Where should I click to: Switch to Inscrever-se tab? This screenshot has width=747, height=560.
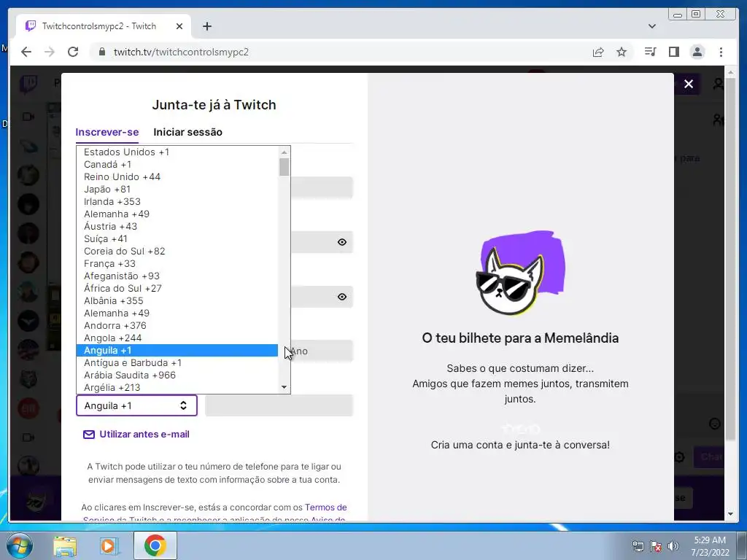[107, 132]
